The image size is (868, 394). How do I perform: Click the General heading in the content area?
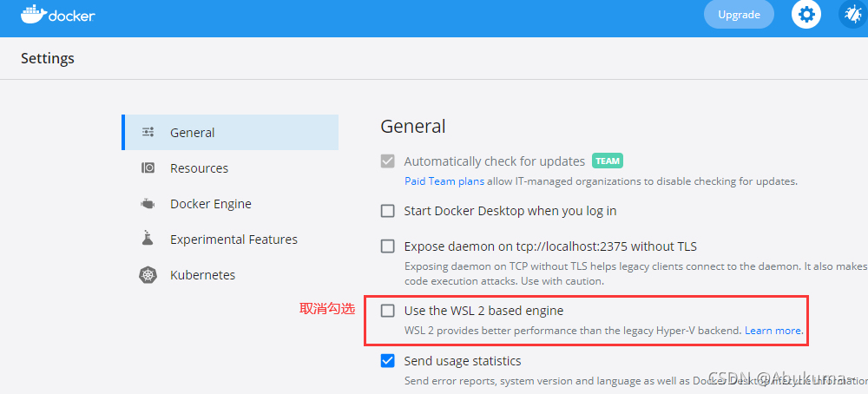point(413,126)
